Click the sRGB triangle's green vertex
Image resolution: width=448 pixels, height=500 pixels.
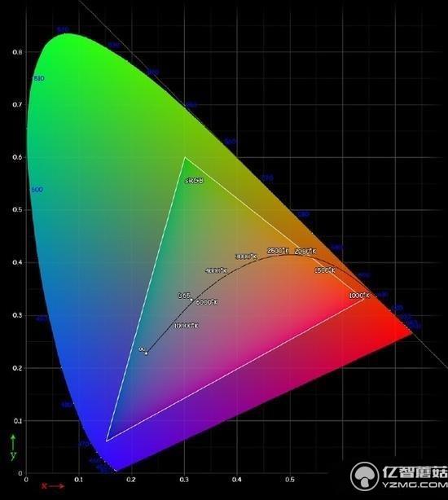tap(185, 157)
